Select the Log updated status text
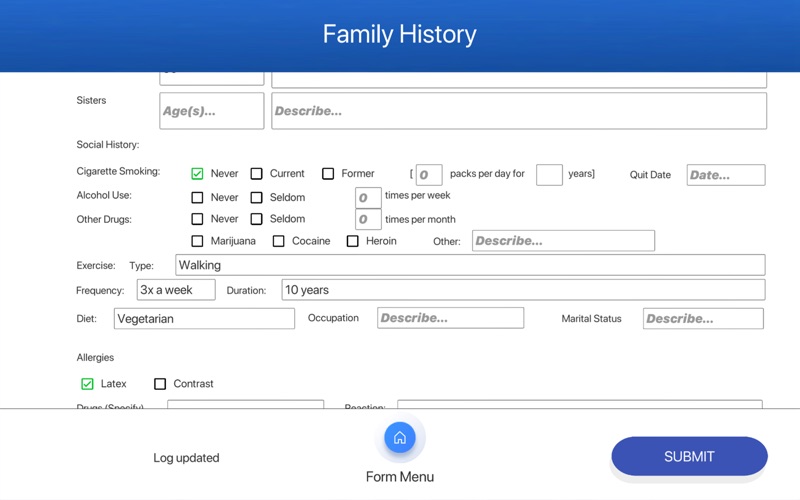This screenshot has height=500, width=800. pos(186,458)
